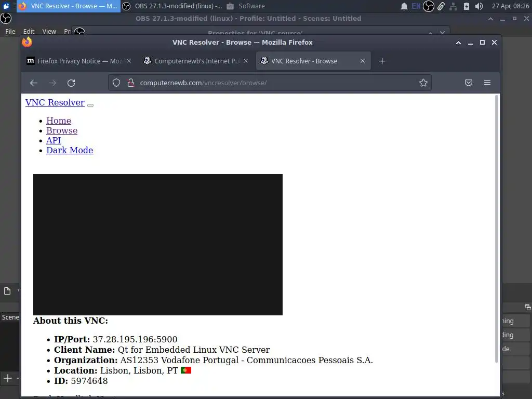
Task: Click the Firefox forward arrow
Action: pos(52,83)
